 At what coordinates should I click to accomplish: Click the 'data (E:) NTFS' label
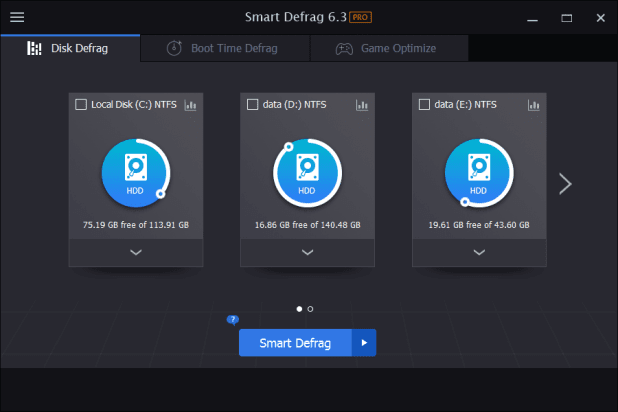point(465,104)
